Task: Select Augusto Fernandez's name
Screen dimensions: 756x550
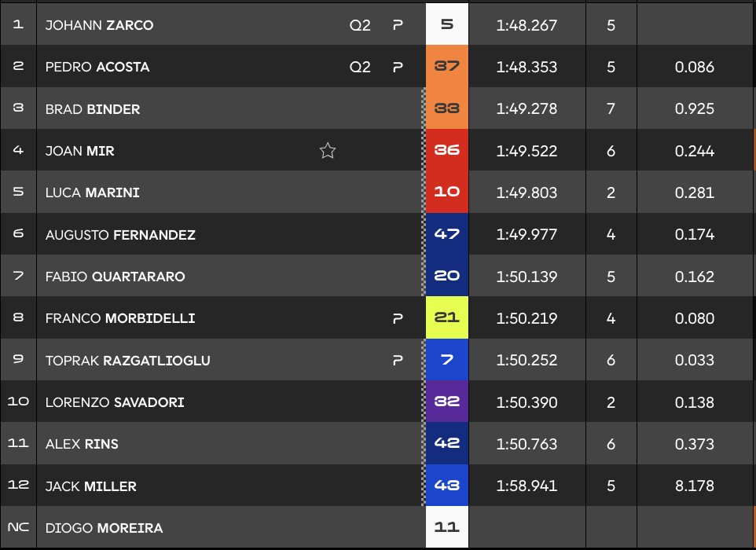Action: 120,235
